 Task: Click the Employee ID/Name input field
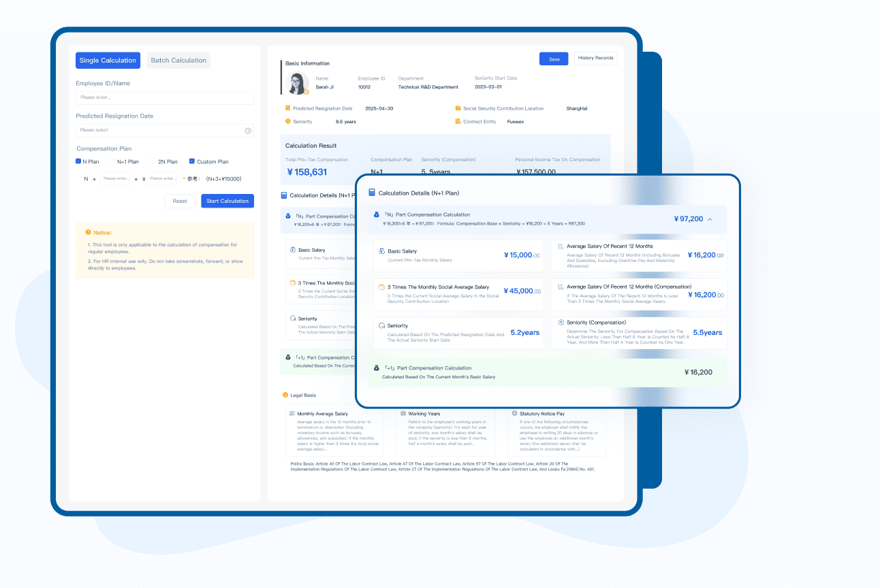pyautogui.click(x=164, y=98)
